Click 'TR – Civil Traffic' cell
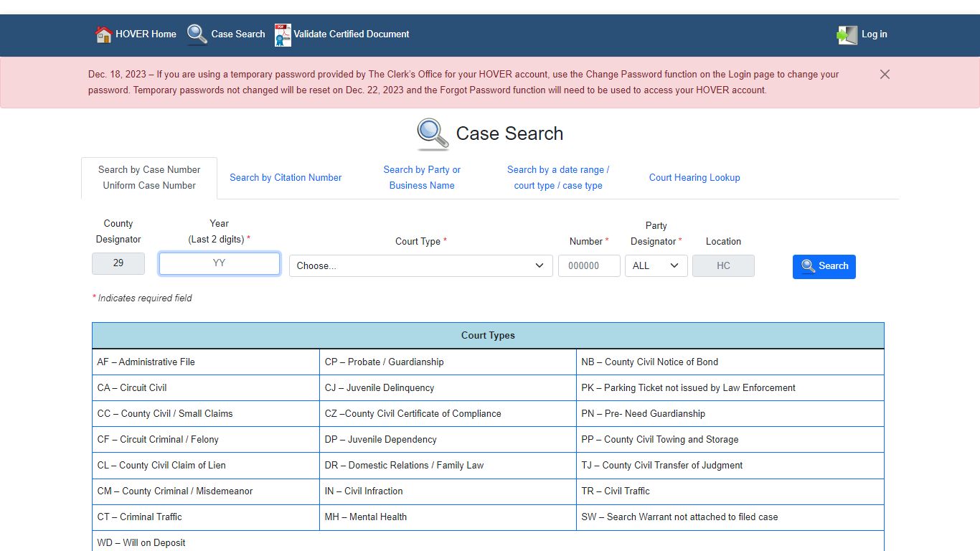 click(x=730, y=491)
